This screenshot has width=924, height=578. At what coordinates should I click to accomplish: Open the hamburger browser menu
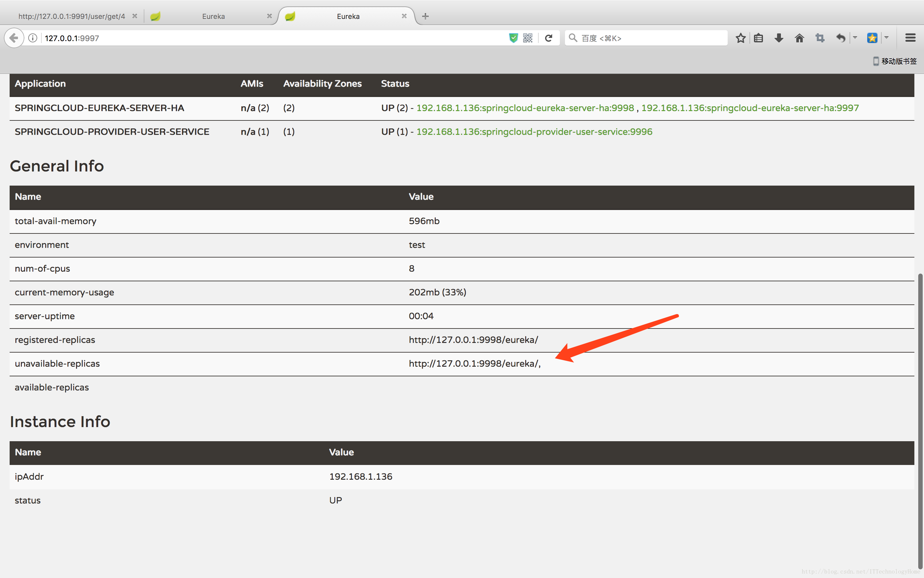[x=911, y=38]
